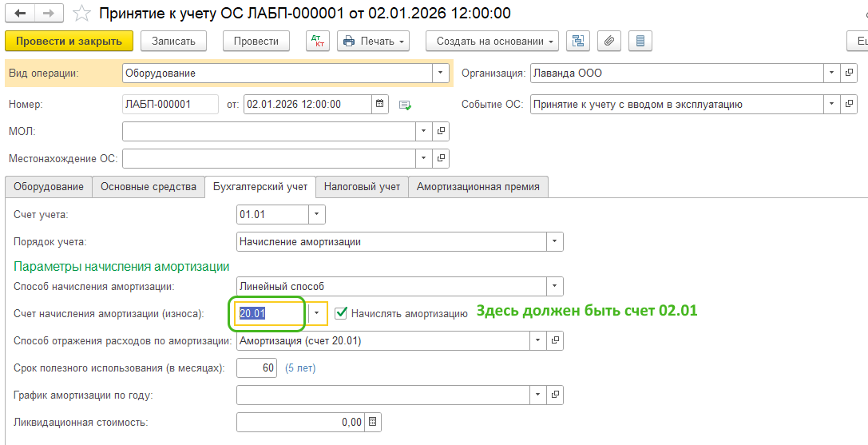Click Срок полезного использования input field
This screenshot has height=445, width=868.
(x=258, y=368)
